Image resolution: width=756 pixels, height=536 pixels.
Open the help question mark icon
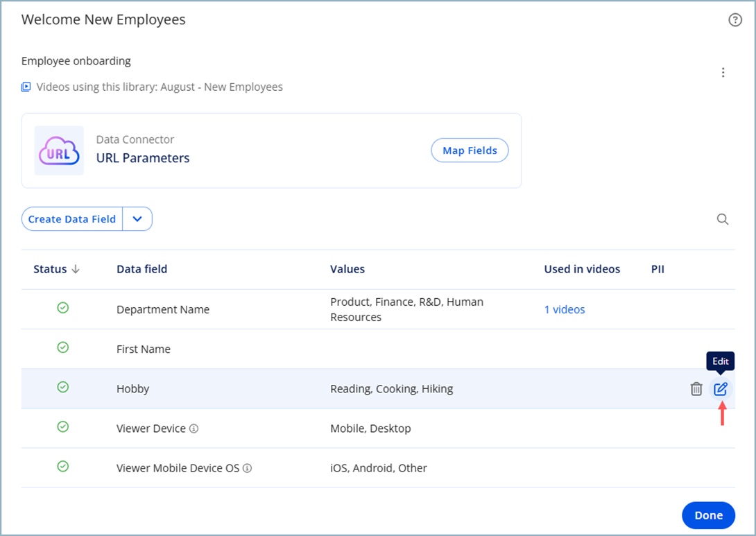[x=734, y=20]
